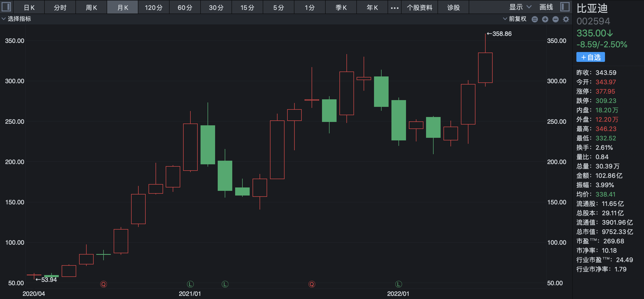Image resolution: width=644 pixels, height=299 pixels.
Task: Click 量比 value 0.84
Action: [602, 157]
